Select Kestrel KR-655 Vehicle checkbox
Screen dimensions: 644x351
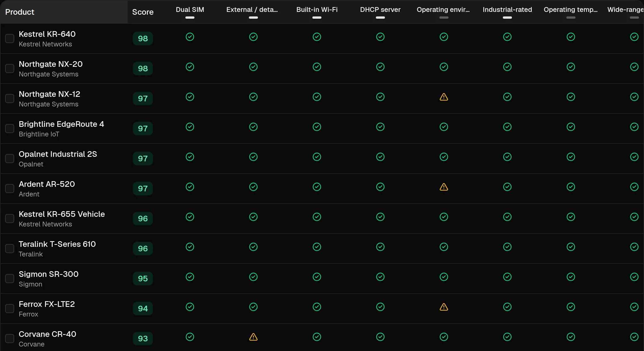point(10,219)
